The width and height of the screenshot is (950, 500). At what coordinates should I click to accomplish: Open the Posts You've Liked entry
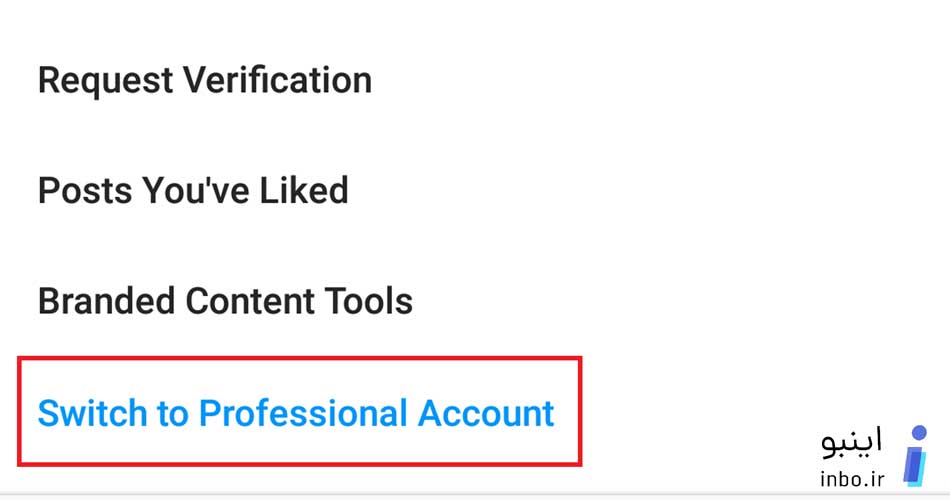[193, 190]
